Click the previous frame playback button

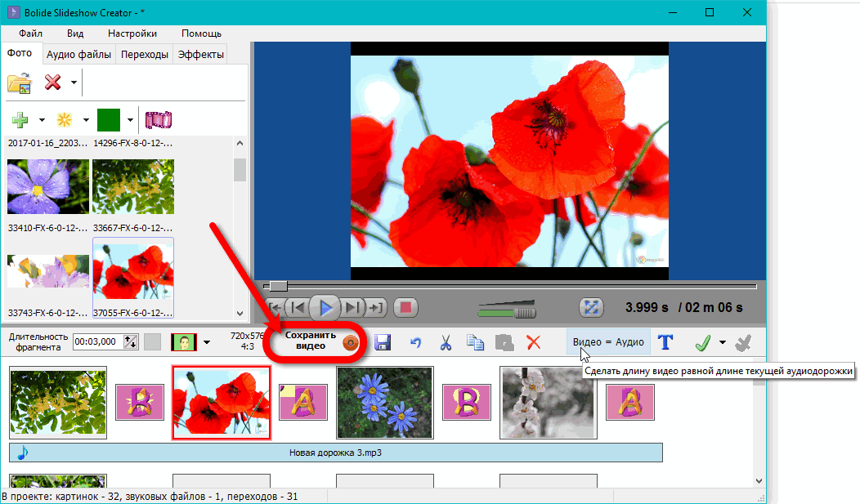298,308
